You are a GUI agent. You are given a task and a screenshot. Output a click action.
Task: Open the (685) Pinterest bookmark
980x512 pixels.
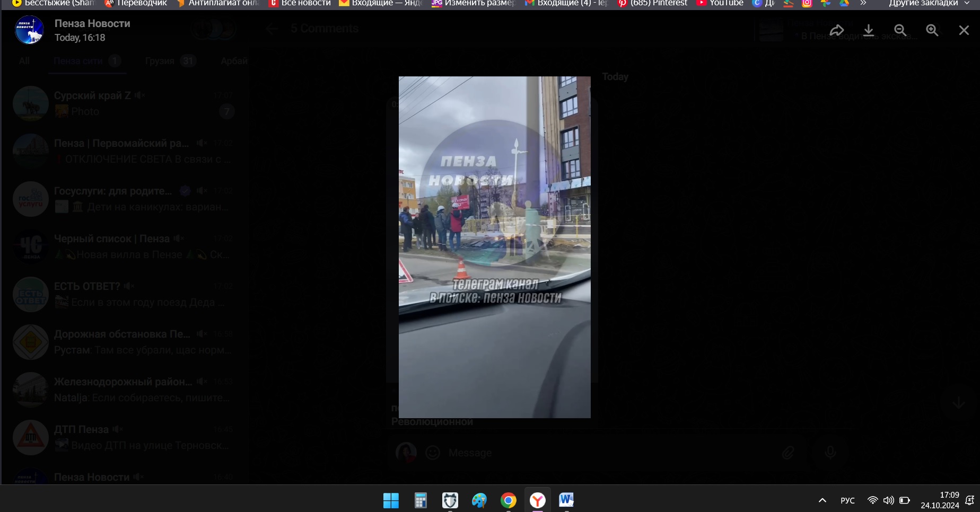652,3
